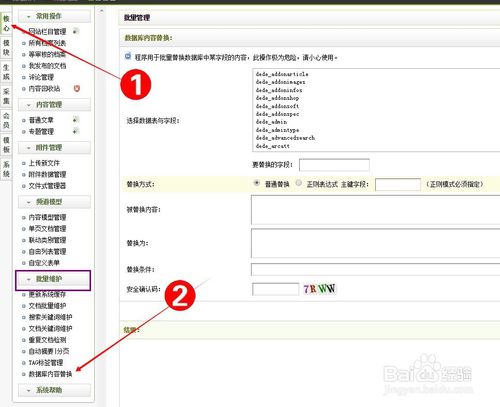This screenshot has width=500, height=407.
Task: Click the 7RWW captcha image to refresh
Action: 319,289
